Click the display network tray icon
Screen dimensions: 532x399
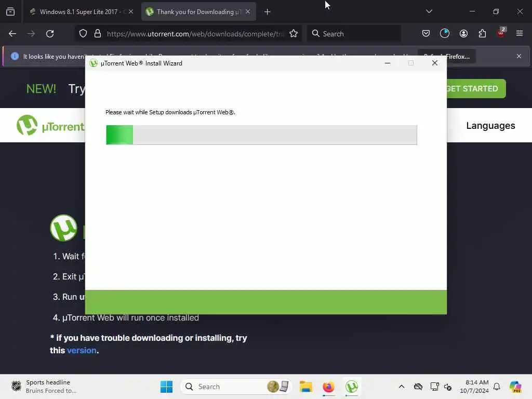coord(434,387)
